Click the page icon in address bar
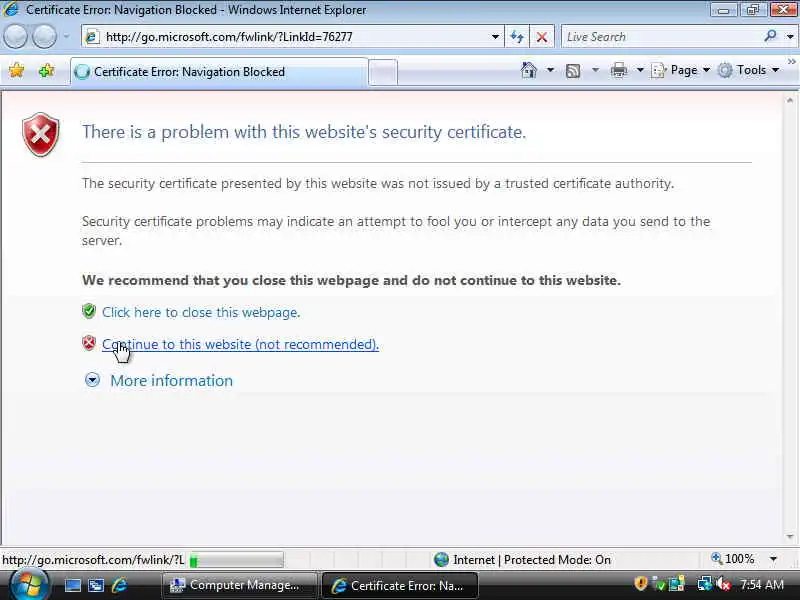800x600 pixels. pyautogui.click(x=92, y=37)
